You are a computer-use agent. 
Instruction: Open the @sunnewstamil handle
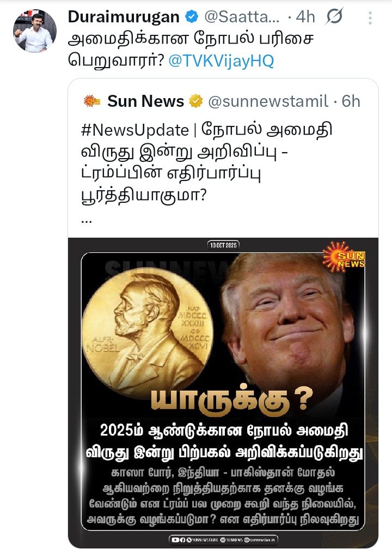click(268, 101)
